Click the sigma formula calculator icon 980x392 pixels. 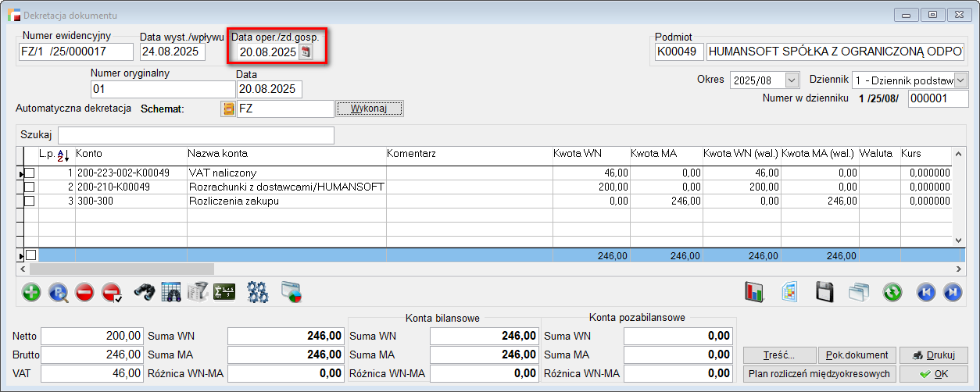click(x=224, y=292)
